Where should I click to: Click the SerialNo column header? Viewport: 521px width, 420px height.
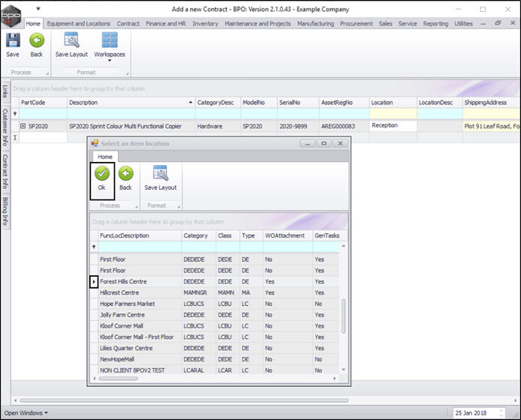tap(298, 102)
